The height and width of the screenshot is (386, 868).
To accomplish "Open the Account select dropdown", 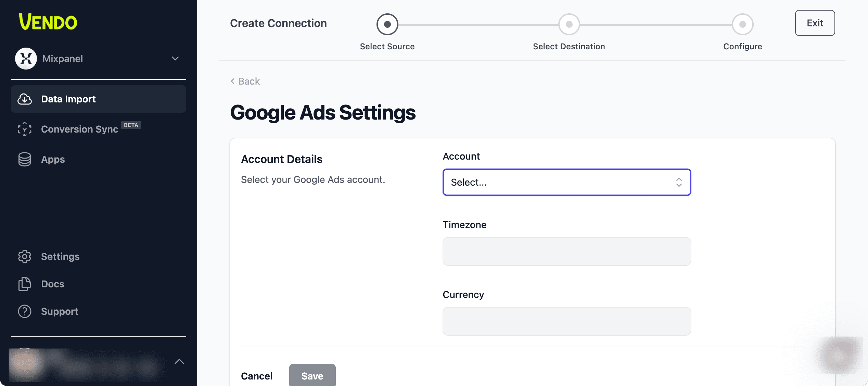I will [x=566, y=182].
